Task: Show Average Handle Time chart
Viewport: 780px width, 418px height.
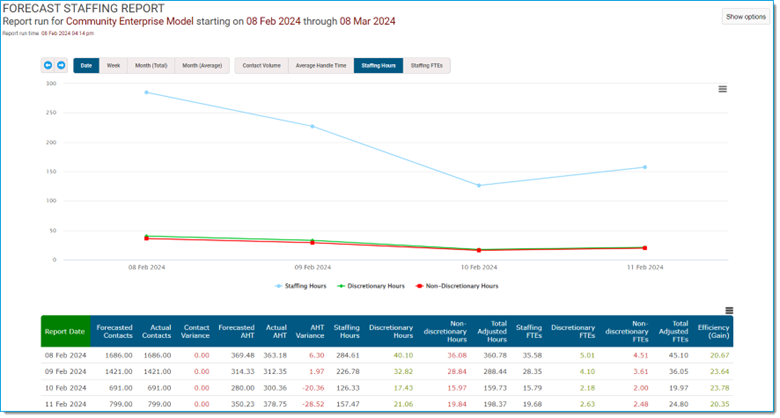Action: pos(321,66)
